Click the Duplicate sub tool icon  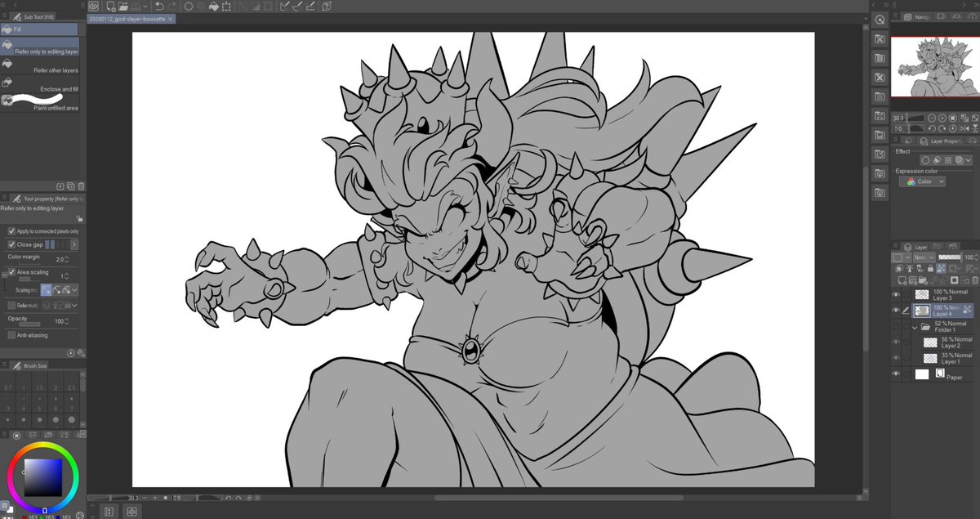click(70, 186)
